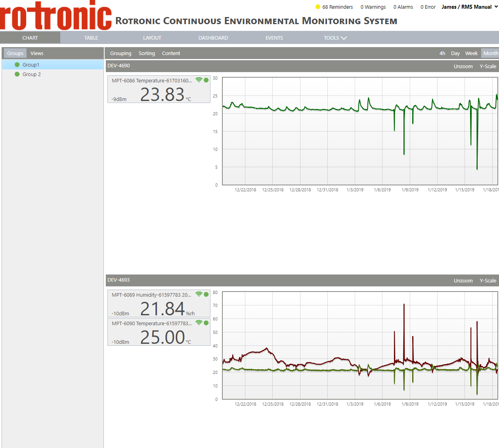Open the 0 Warnings link

[x=373, y=7]
